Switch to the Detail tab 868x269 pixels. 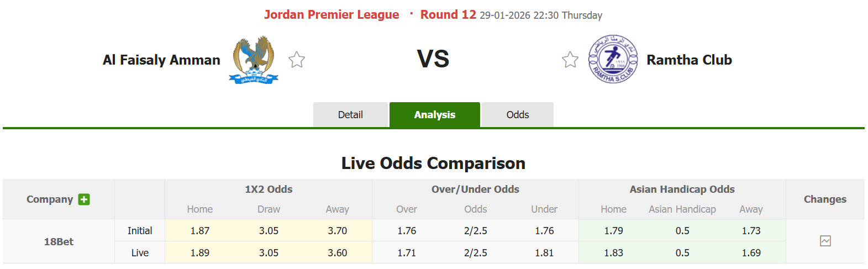(x=350, y=115)
